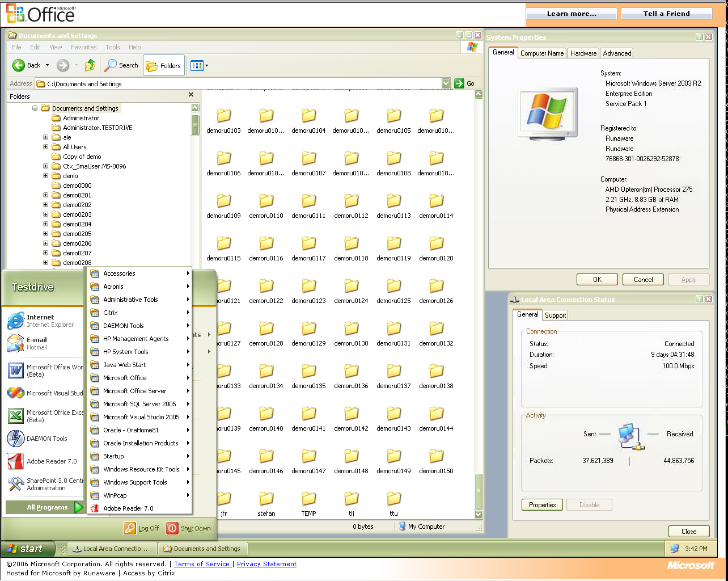728x581 pixels.
Task: Launch Microsoft Visual Studio from Start menu
Action: click(x=45, y=393)
